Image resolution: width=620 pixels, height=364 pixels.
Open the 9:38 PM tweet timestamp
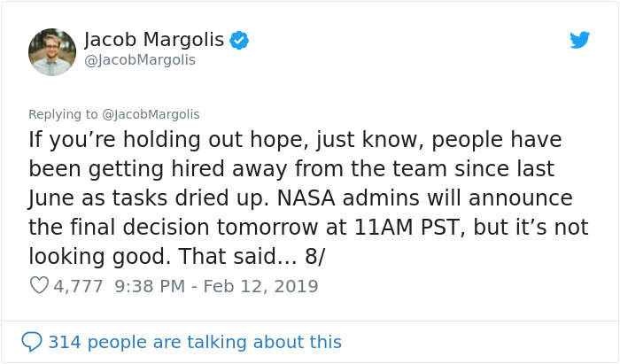[150, 286]
